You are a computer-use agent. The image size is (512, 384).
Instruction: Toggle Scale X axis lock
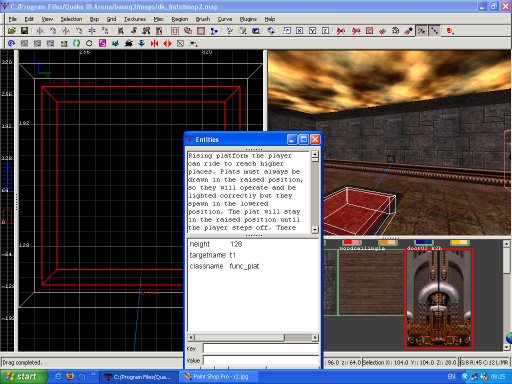point(300,31)
